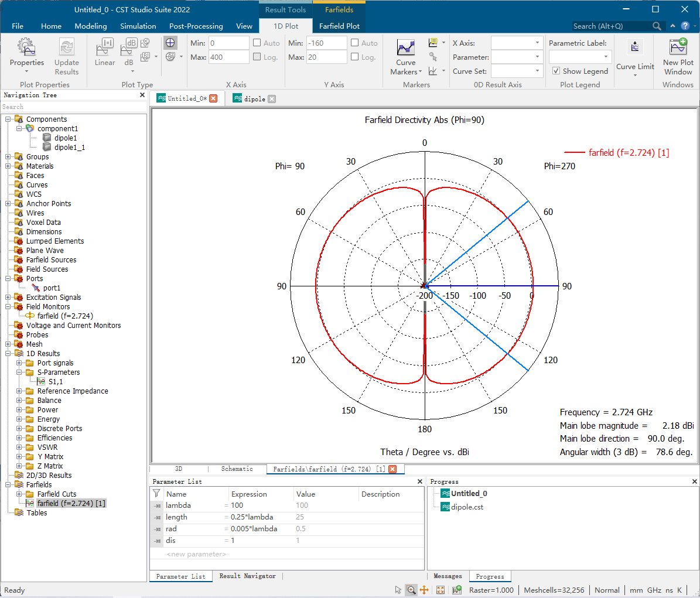Click the Update Results icon

(67, 47)
